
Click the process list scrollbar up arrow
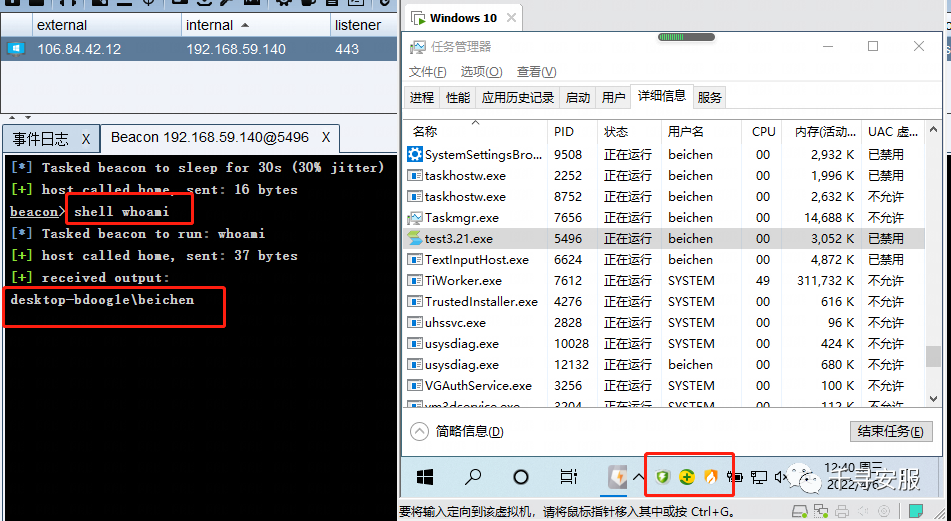[933, 130]
